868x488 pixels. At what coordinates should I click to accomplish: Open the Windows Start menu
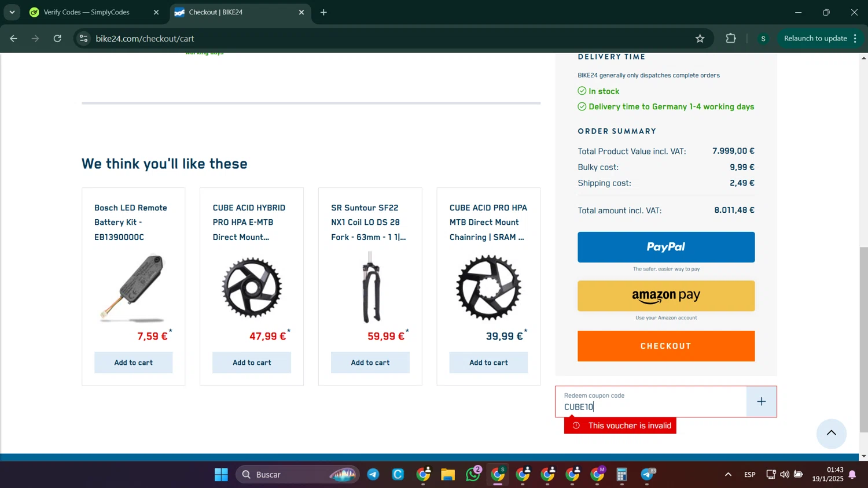point(221,475)
